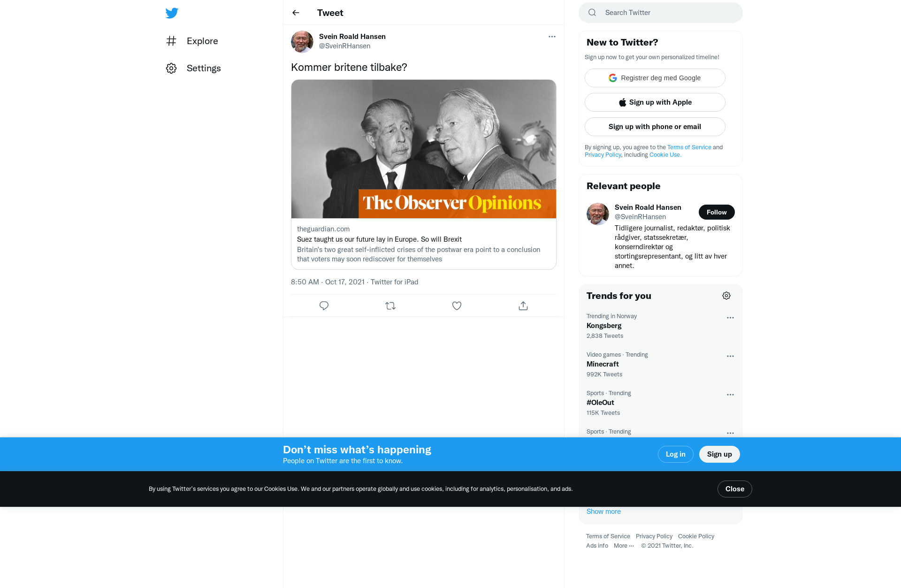The height and width of the screenshot is (588, 901).
Task: Expand more options for #OleOut trend
Action: click(x=730, y=395)
